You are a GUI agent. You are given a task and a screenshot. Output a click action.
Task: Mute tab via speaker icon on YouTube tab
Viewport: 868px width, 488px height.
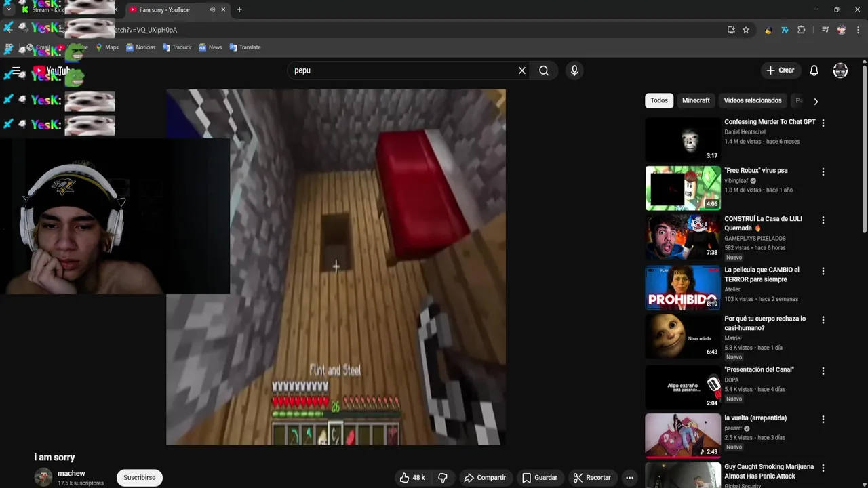tap(212, 9)
